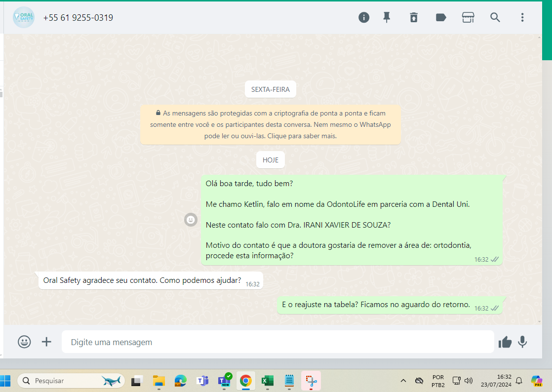Focus the 'Digite uma mensagem' input field
The image size is (552, 392).
278,342
